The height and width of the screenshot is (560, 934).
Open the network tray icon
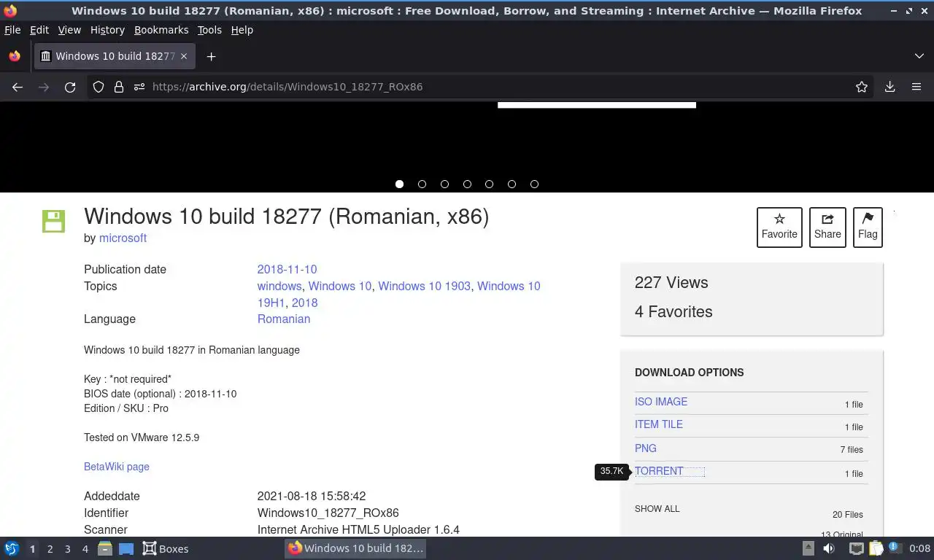(x=856, y=548)
